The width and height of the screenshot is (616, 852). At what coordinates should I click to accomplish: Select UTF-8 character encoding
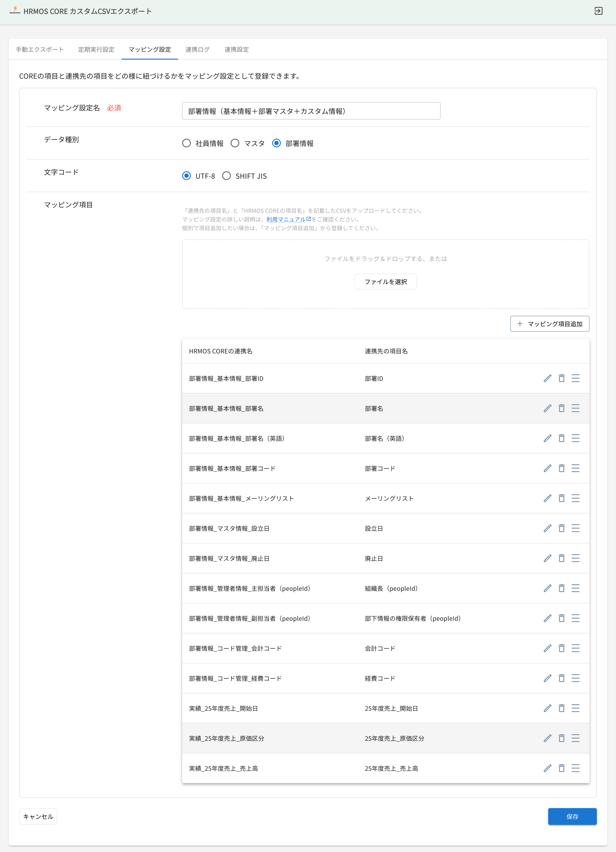(186, 176)
